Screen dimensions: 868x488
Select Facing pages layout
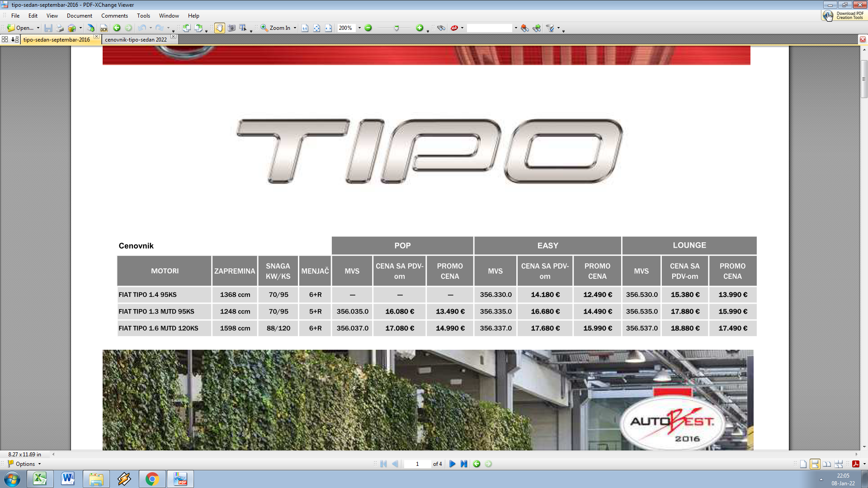pos(827,464)
